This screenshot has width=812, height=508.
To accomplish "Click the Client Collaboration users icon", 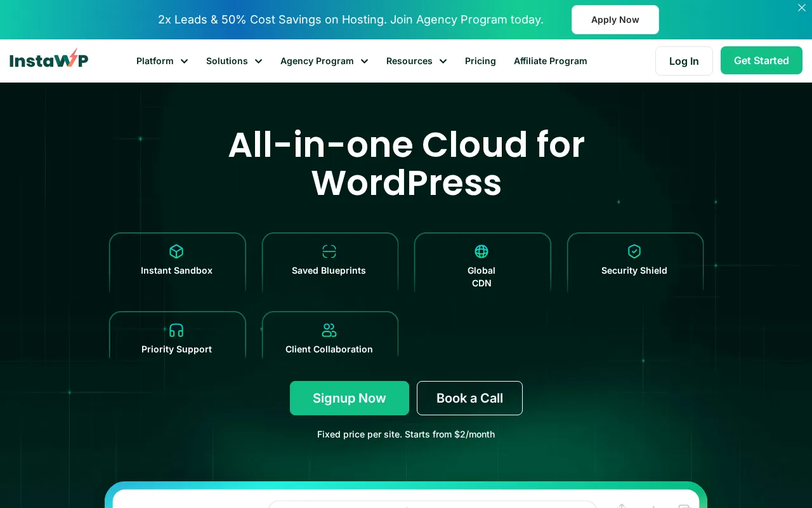I will (x=329, y=330).
